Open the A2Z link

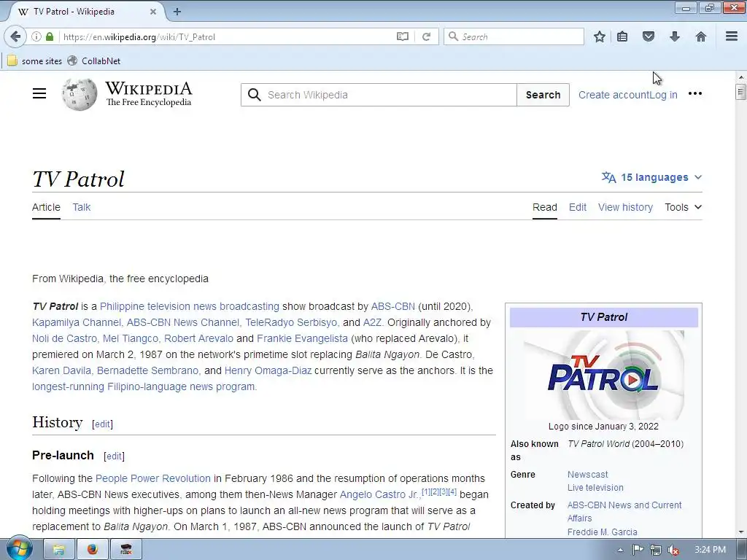coord(373,322)
